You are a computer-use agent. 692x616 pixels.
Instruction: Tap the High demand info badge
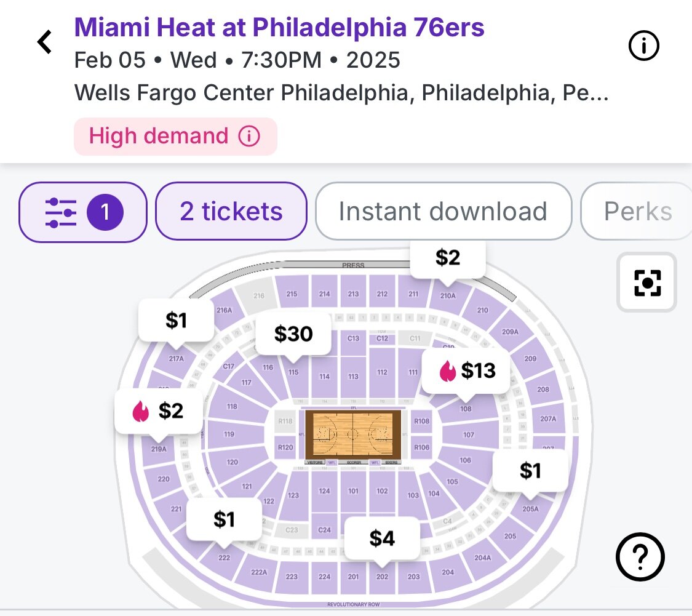[175, 136]
